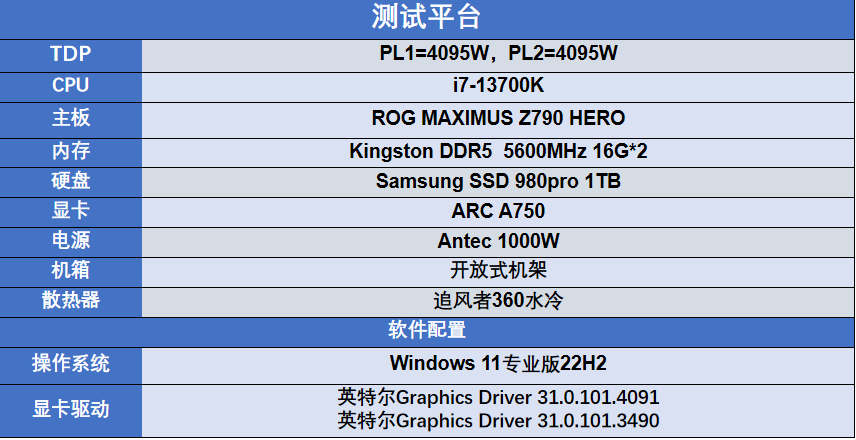Click the 测试平台 title header
The width and height of the screenshot is (856, 440).
click(427, 18)
